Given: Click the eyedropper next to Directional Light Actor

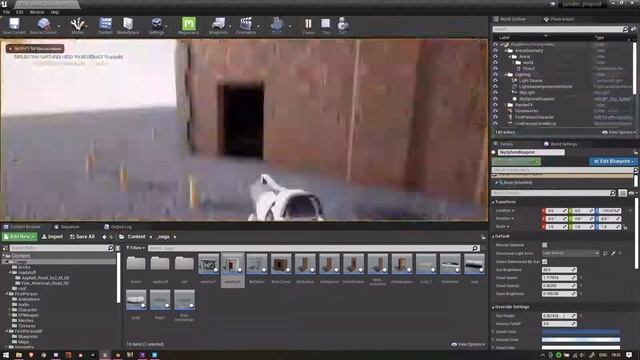Looking at the screenshot, I should [613, 253].
